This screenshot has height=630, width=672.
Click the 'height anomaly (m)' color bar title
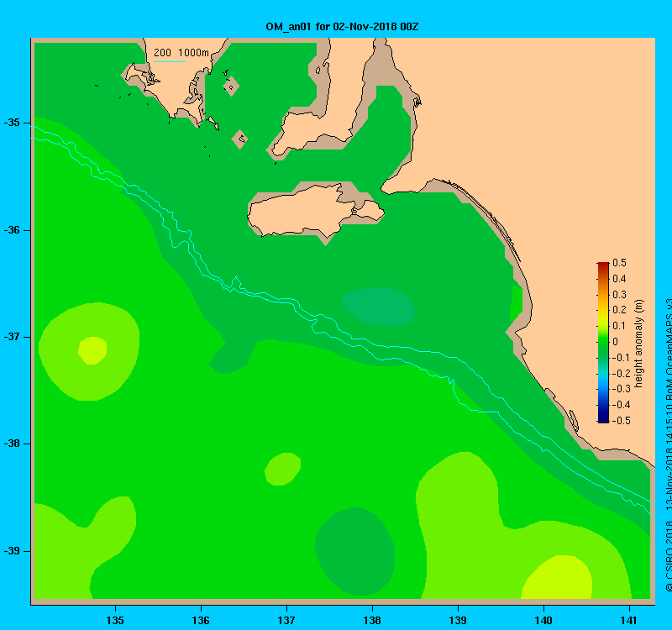(638, 344)
